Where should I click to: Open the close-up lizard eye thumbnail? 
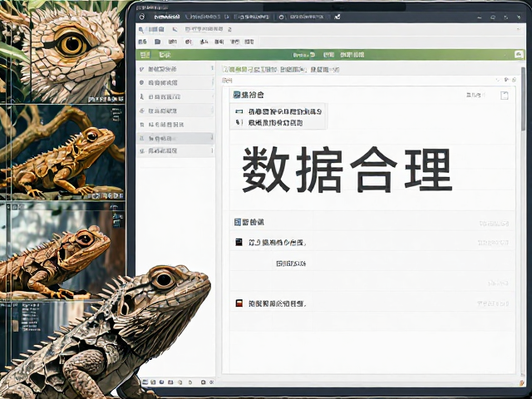[63, 51]
